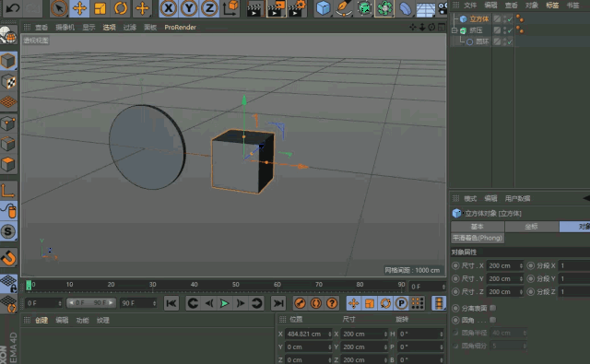
Task: Open the green generator cube icon
Action: (x=364, y=8)
